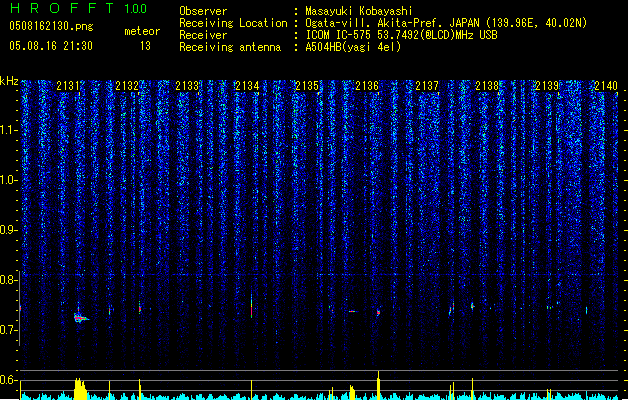Click the 2136 time marker

(x=367, y=85)
